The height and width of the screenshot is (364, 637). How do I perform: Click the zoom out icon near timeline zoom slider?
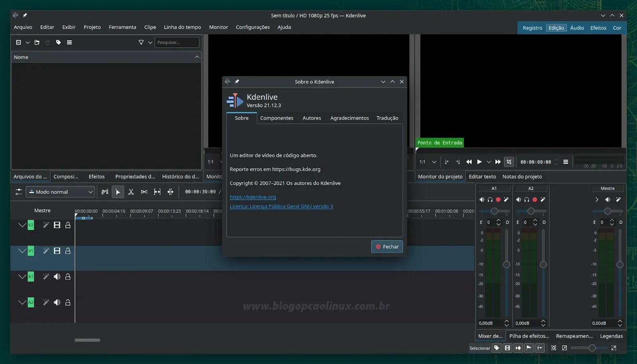[x=565, y=348]
